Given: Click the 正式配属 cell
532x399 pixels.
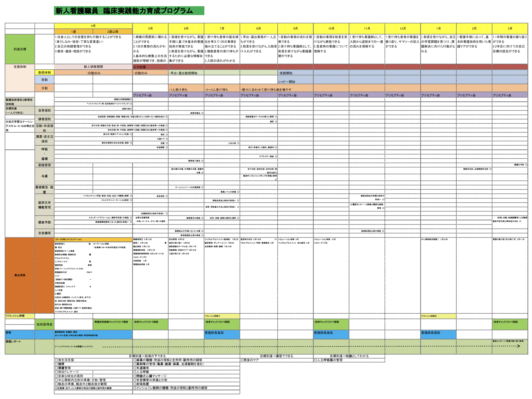Looking at the screenshot, I should click(x=150, y=67).
